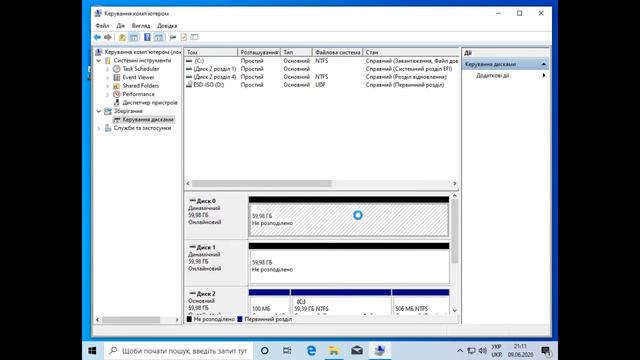The height and width of the screenshot is (360, 640).
Task: Click the console tree scroll right arrow
Action: tap(177, 320)
